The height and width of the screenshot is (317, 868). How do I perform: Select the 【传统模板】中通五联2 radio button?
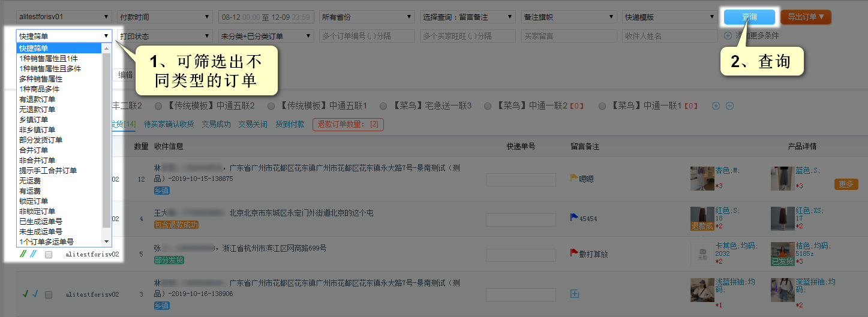pos(158,106)
